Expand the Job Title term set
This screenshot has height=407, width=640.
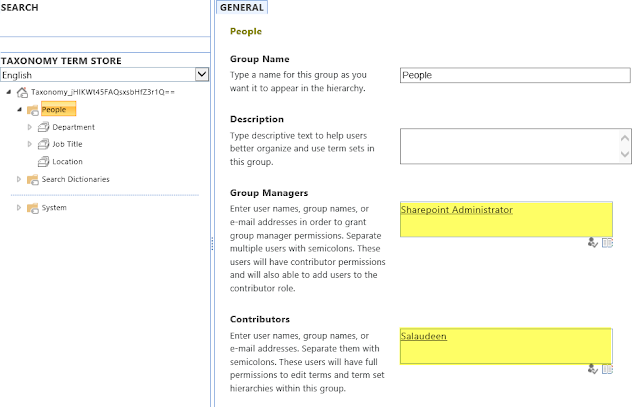point(29,144)
